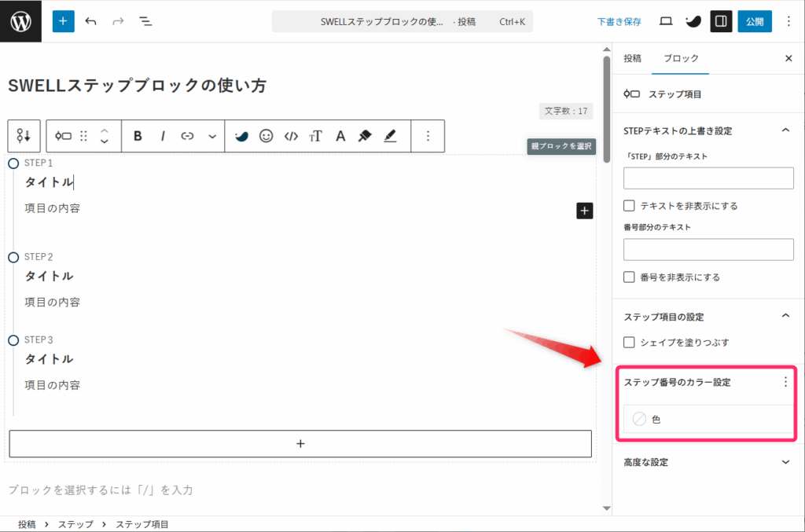
Task: Open the block inserter plus button
Action: click(64, 21)
